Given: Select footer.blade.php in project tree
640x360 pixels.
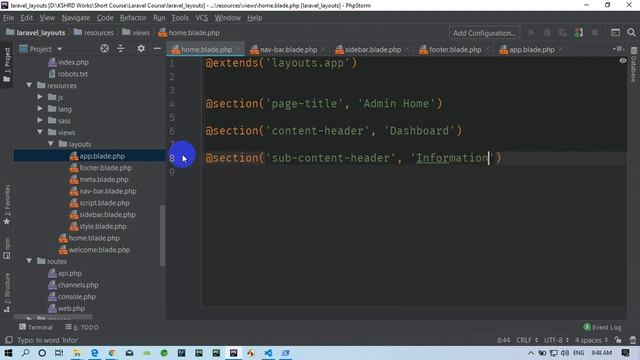Looking at the screenshot, I should click(105, 168).
